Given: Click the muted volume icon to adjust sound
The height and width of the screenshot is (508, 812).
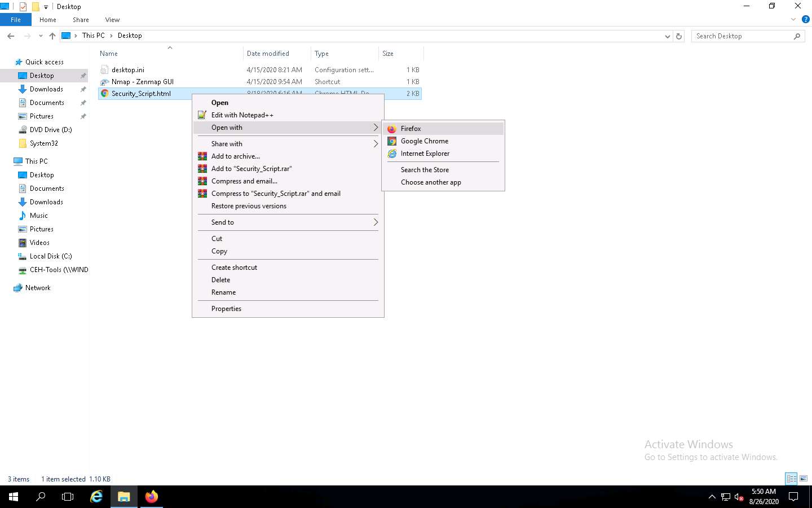Looking at the screenshot, I should [739, 498].
